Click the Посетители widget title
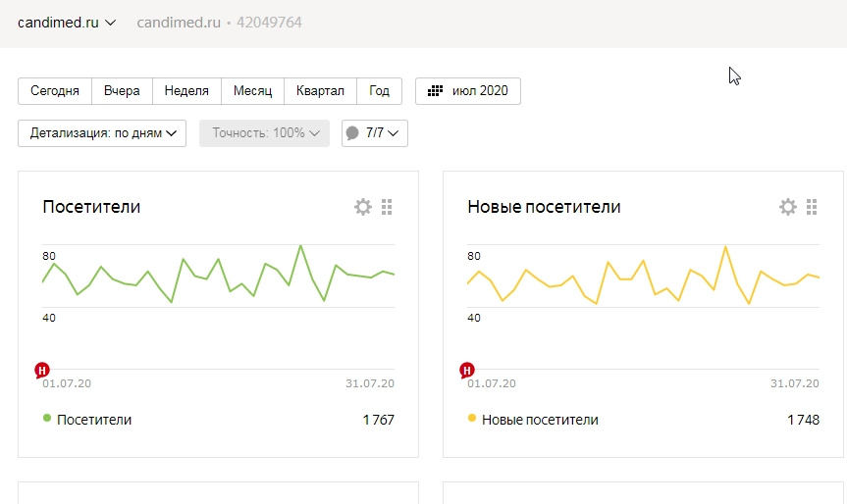The image size is (847, 504). [x=91, y=207]
